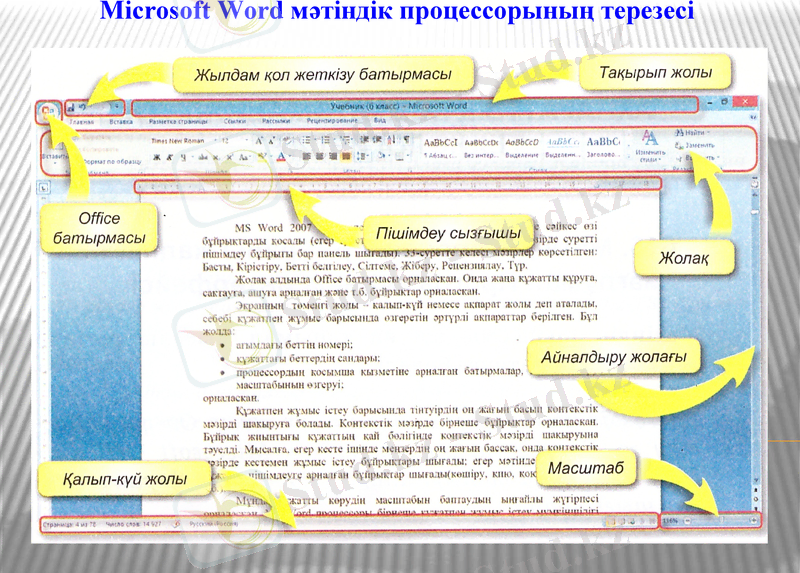Click the Заменить replace button
Viewport: 800px width, 573px height.
pos(695,145)
